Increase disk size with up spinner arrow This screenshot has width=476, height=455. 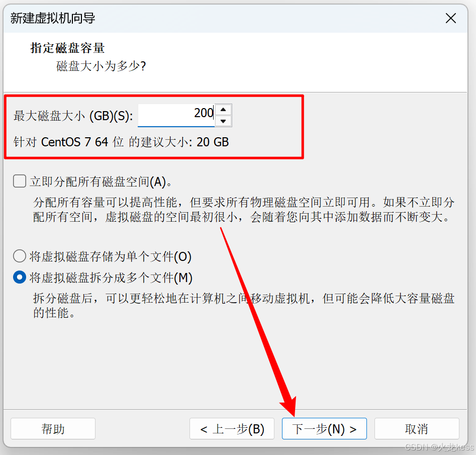pyautogui.click(x=224, y=110)
